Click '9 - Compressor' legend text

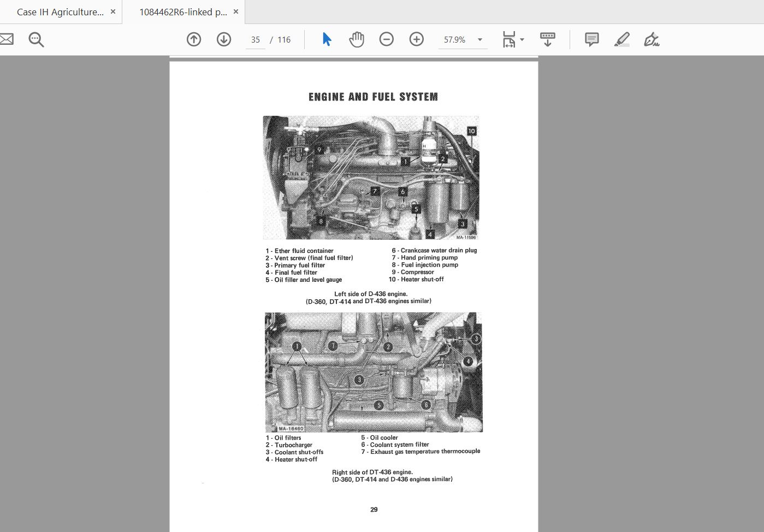pos(412,271)
